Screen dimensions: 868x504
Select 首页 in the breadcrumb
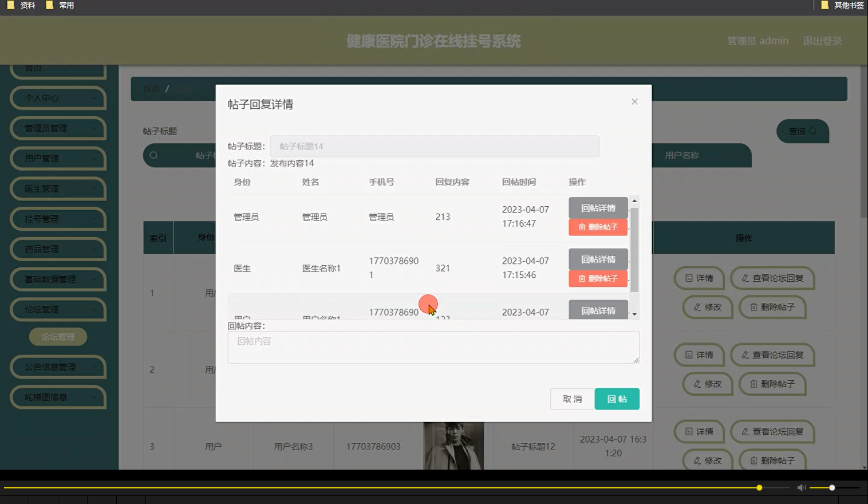point(151,89)
